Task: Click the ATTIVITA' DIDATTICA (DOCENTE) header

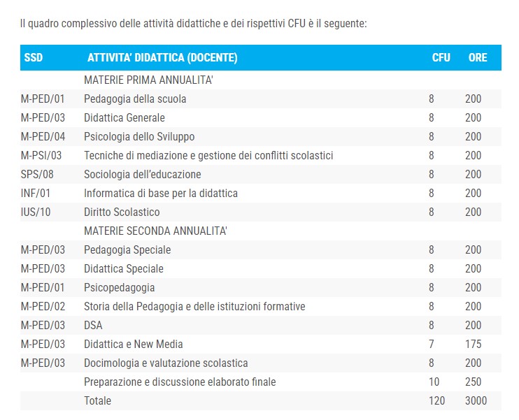Action: 162,57
